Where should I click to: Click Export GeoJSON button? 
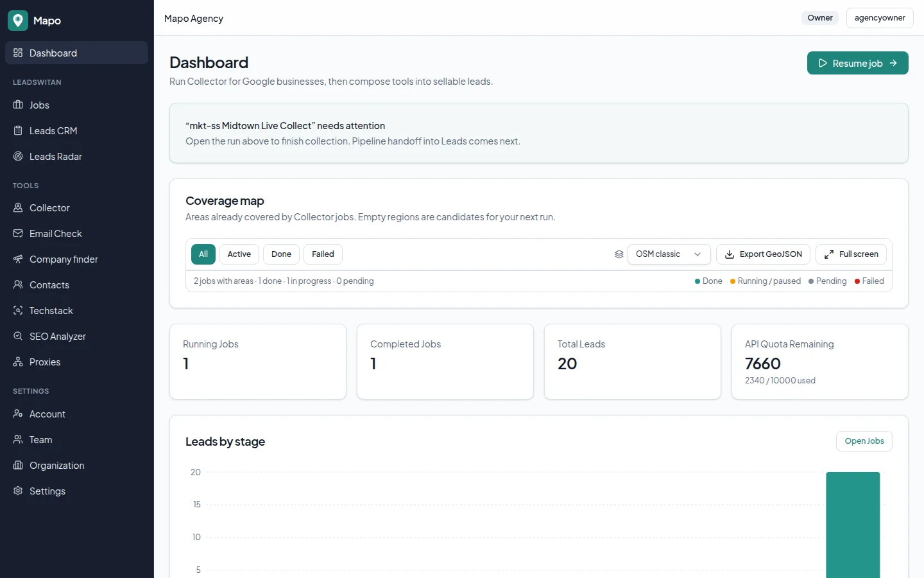(763, 254)
